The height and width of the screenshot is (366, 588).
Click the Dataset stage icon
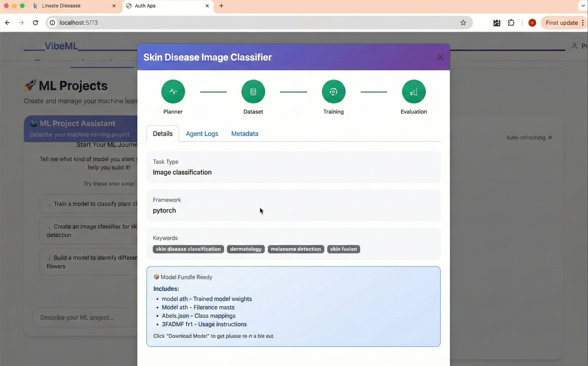click(253, 91)
